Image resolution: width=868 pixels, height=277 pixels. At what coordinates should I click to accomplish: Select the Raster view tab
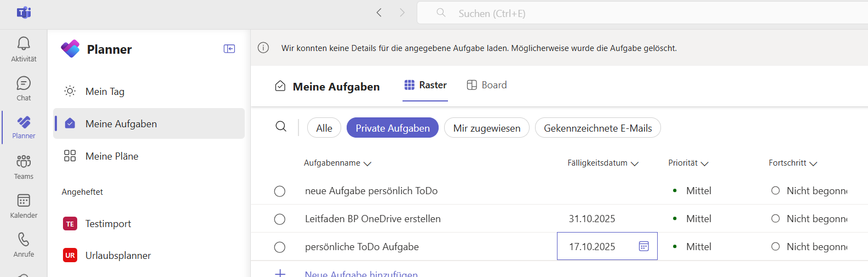click(x=426, y=85)
